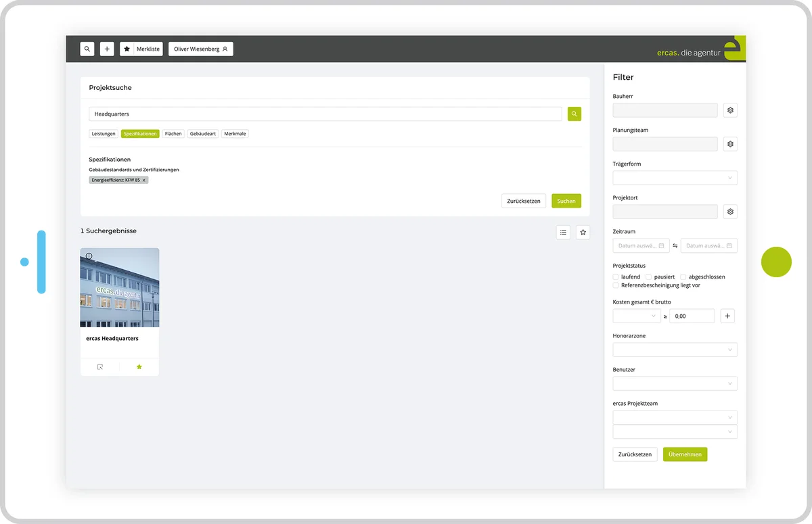Switch results to list view icon
The width and height of the screenshot is (812, 524).
click(563, 232)
